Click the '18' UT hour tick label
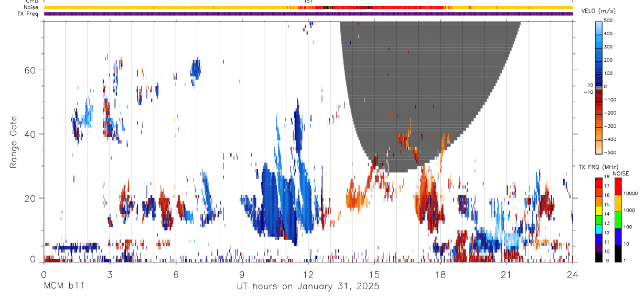 click(440, 274)
